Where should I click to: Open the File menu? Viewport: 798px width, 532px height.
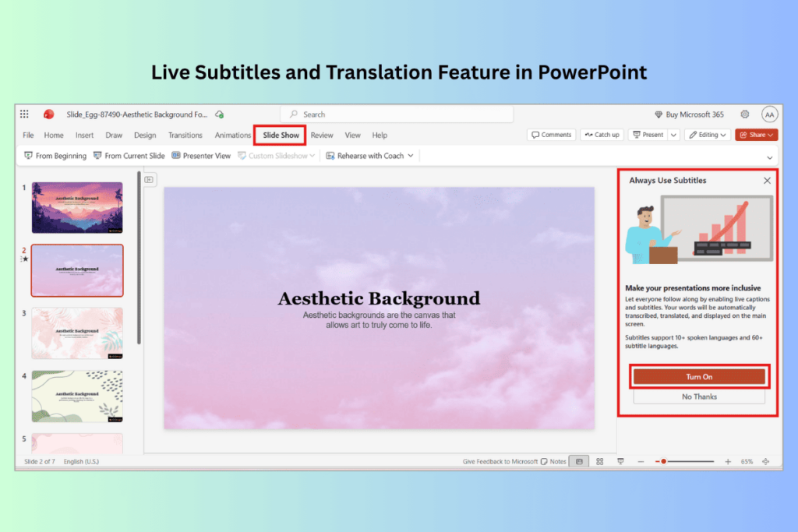coord(28,135)
